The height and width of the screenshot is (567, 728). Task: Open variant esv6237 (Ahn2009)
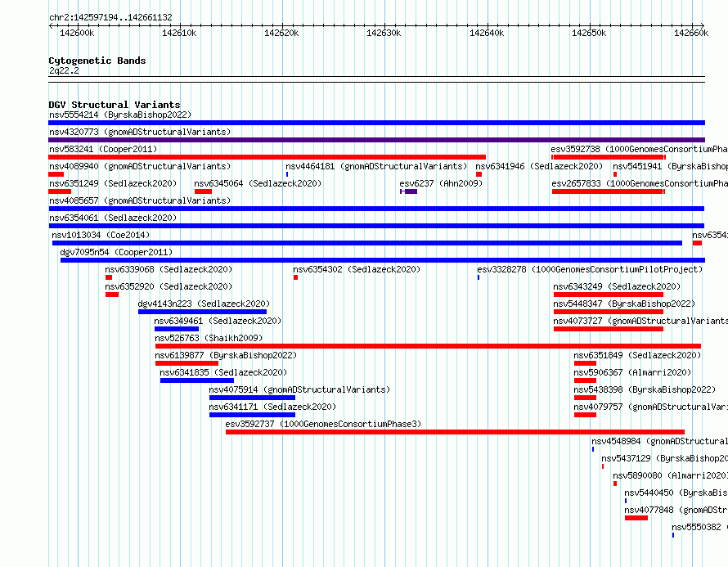441,183
